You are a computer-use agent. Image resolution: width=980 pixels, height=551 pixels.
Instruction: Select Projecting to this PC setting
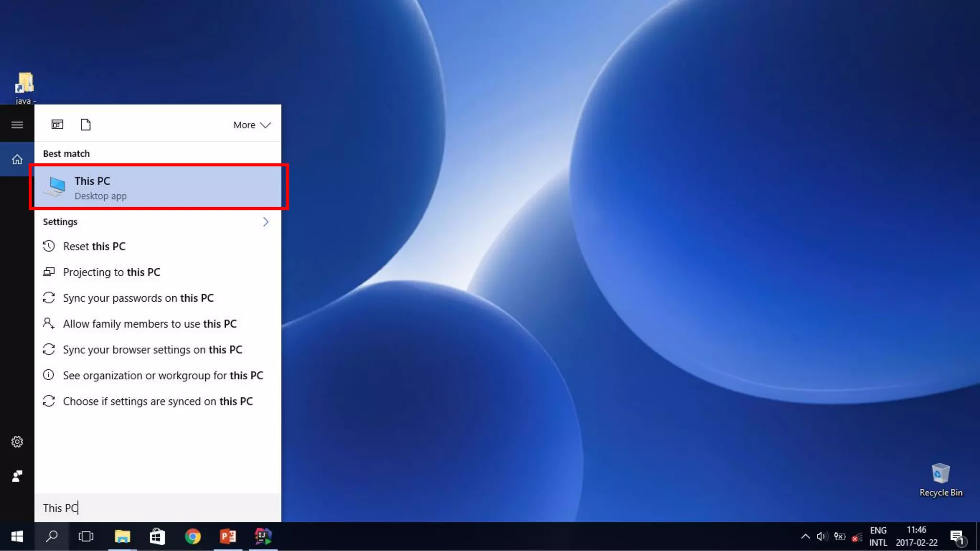pyautogui.click(x=111, y=272)
